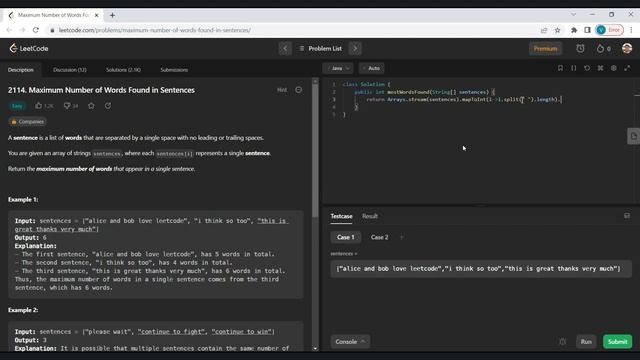Open the Java language dropdown
This screenshot has width=640, height=360.
[x=338, y=68]
